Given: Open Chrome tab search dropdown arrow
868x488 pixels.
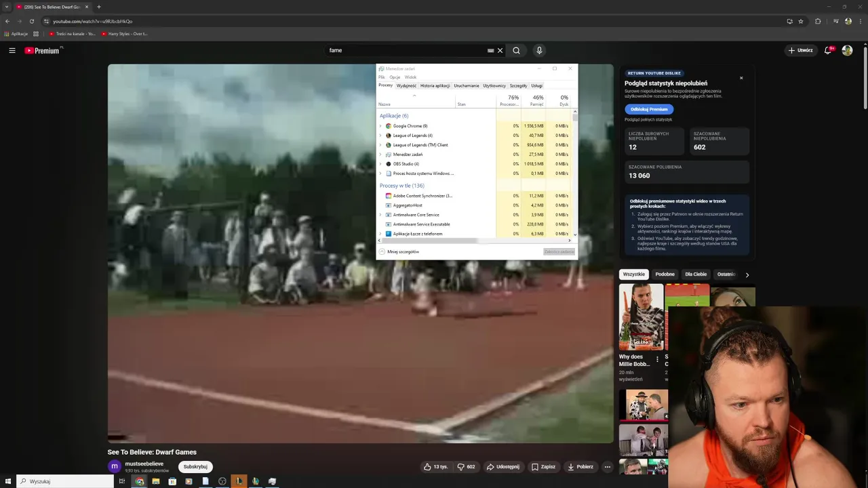Looking at the screenshot, I should pos(7,7).
